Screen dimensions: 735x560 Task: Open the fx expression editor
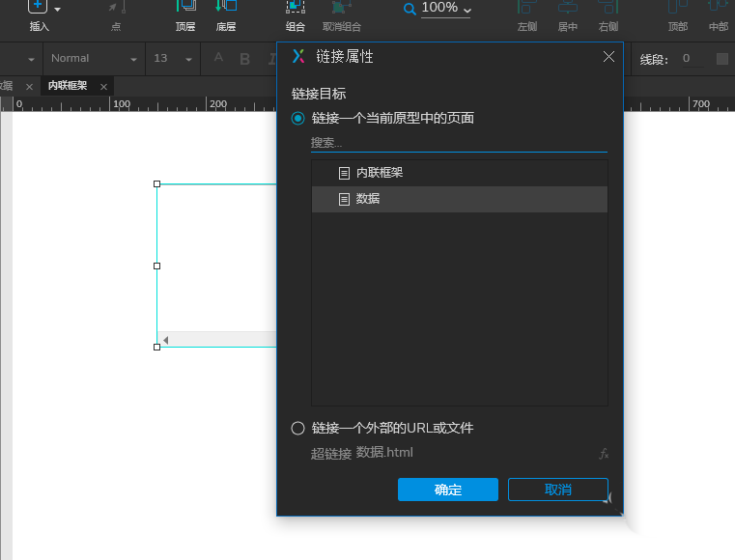pos(604,454)
